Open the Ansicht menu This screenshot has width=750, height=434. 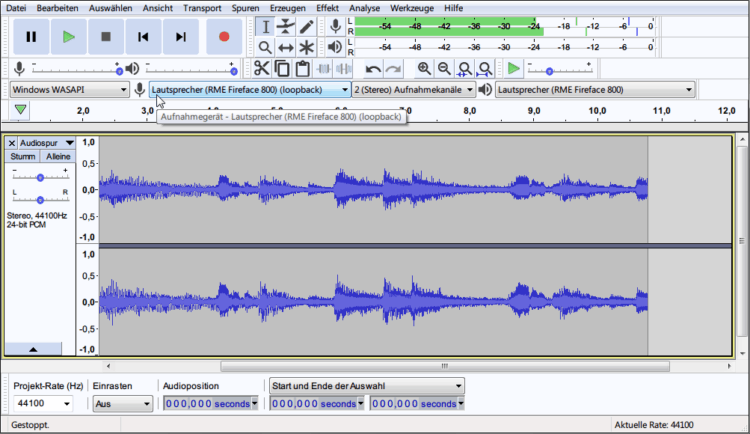coord(158,8)
